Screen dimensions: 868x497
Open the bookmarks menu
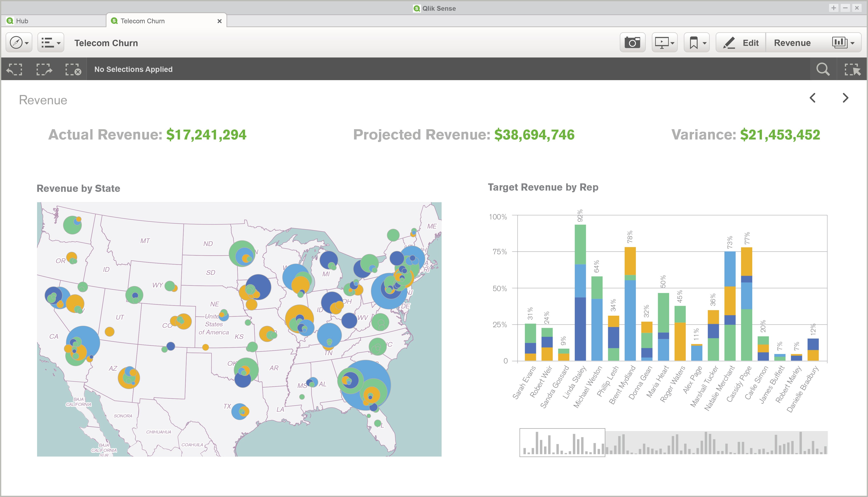coord(697,43)
